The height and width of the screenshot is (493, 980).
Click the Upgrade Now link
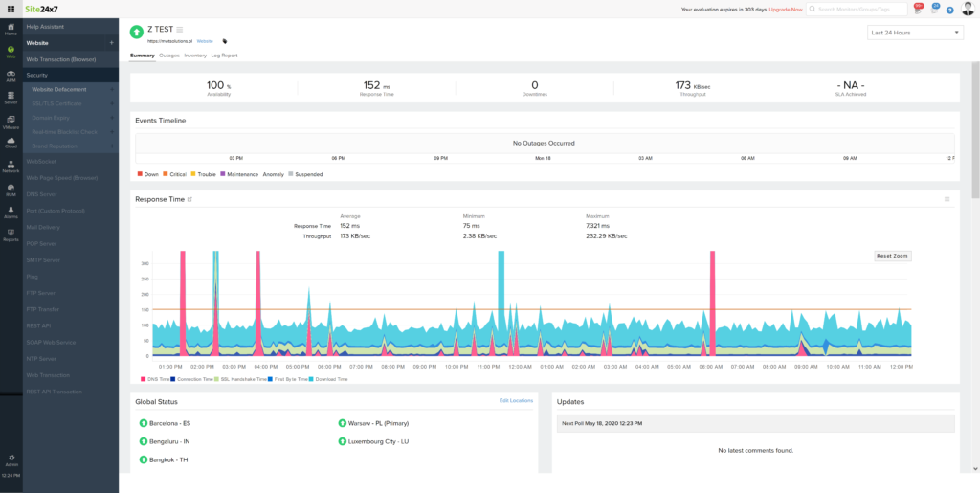[785, 10]
